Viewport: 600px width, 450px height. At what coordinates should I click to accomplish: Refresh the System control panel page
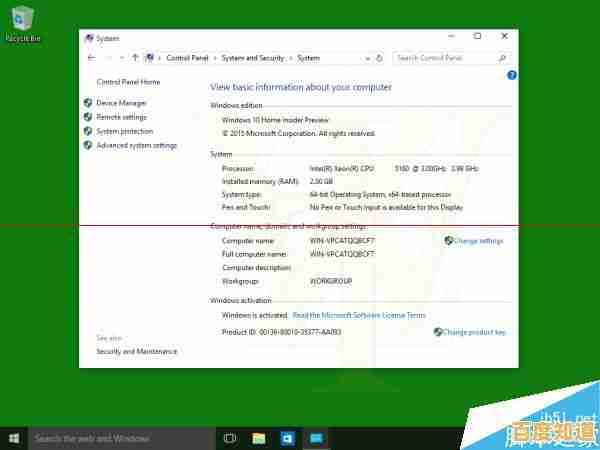[x=383, y=58]
